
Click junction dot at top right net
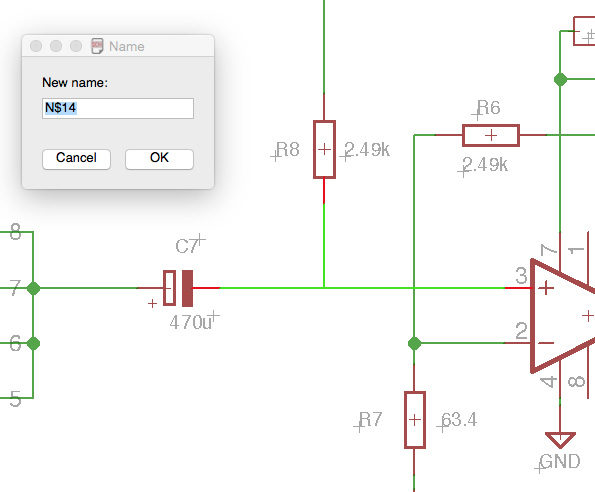click(x=560, y=80)
